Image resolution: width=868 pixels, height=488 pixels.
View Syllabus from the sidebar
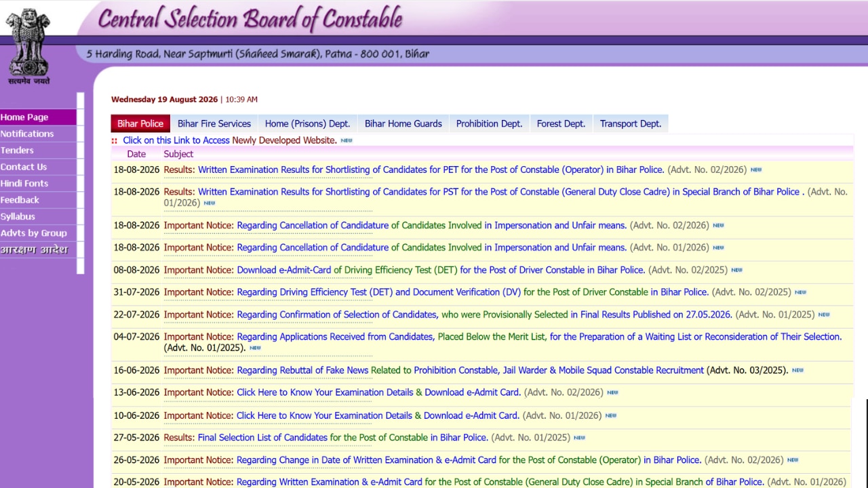[x=38, y=217]
